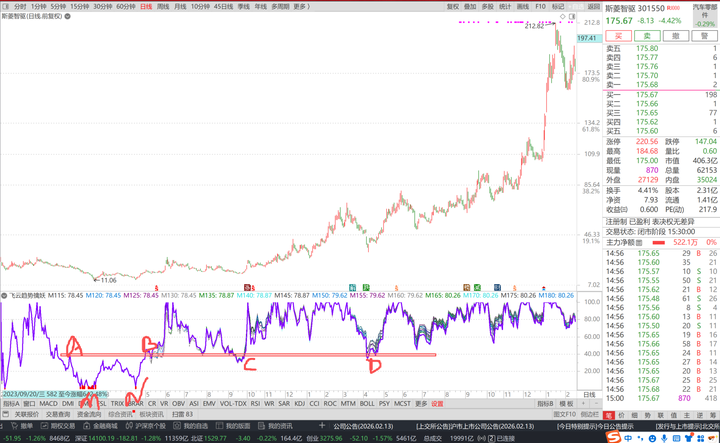Click the 撤 cancel order button
720x443 pixels.
(676, 36)
